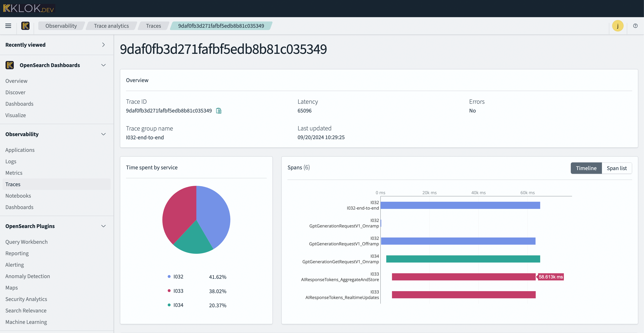Click the KLOK home logo icon in the breadcrumb bar
644x333 pixels.
[x=25, y=26]
